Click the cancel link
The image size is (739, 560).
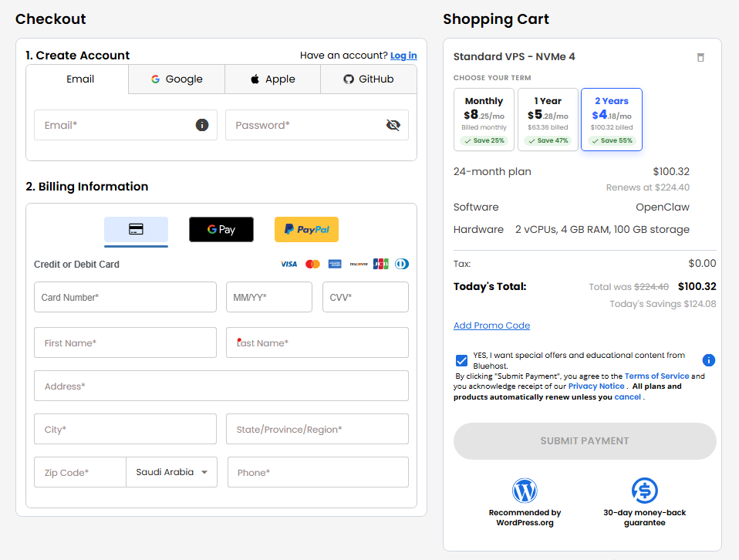tap(627, 397)
